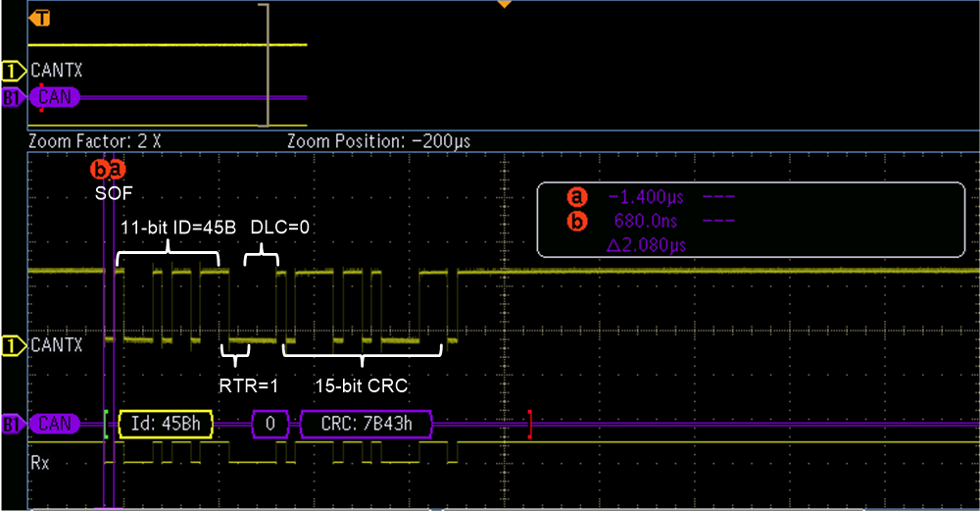Select the B1 bus badge in overview pane
980x511 pixels.
(x=13, y=97)
